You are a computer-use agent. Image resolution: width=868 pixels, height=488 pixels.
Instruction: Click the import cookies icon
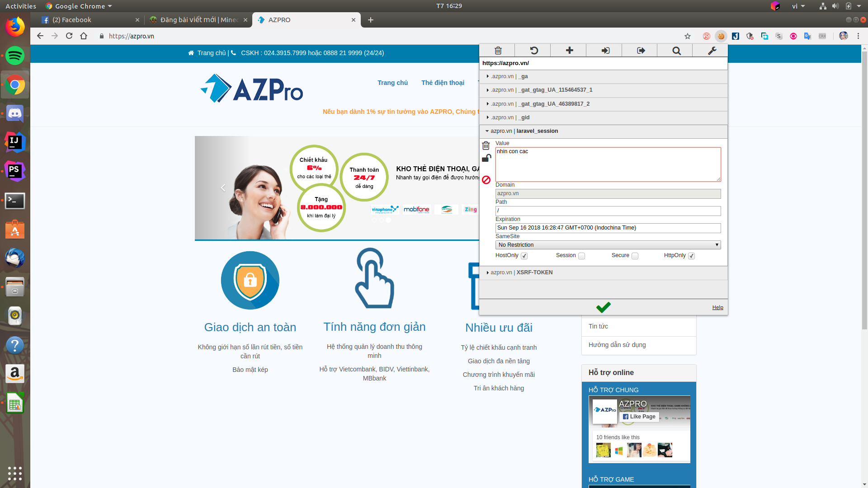tap(605, 51)
